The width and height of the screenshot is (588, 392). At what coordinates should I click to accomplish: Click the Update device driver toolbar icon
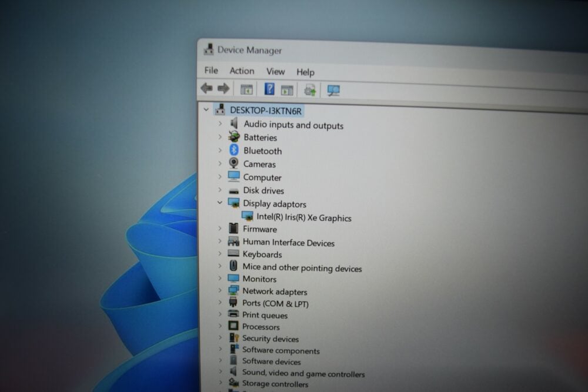tap(310, 91)
